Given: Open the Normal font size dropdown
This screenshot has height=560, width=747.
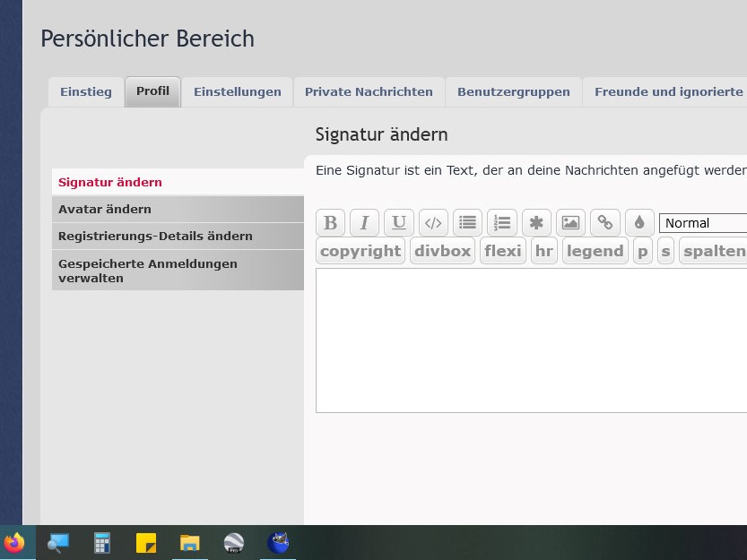Looking at the screenshot, I should (x=703, y=223).
